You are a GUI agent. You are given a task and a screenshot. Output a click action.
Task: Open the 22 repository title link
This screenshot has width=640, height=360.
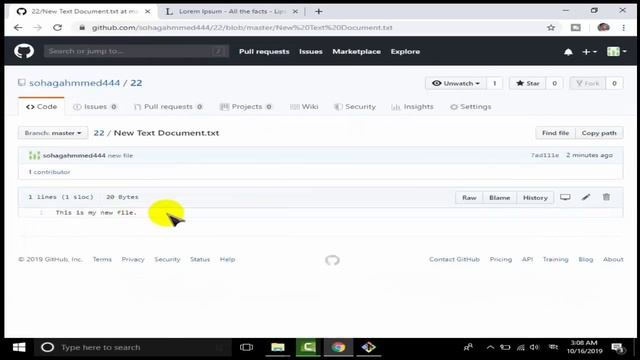(x=136, y=83)
